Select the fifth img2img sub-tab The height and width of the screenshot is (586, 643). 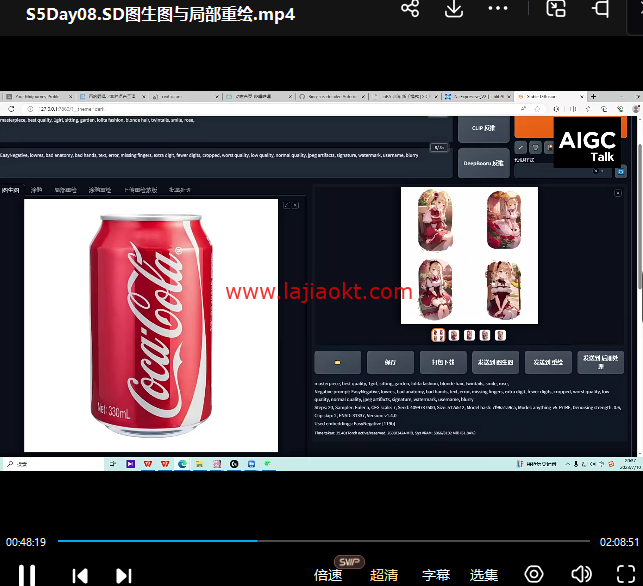coord(140,190)
